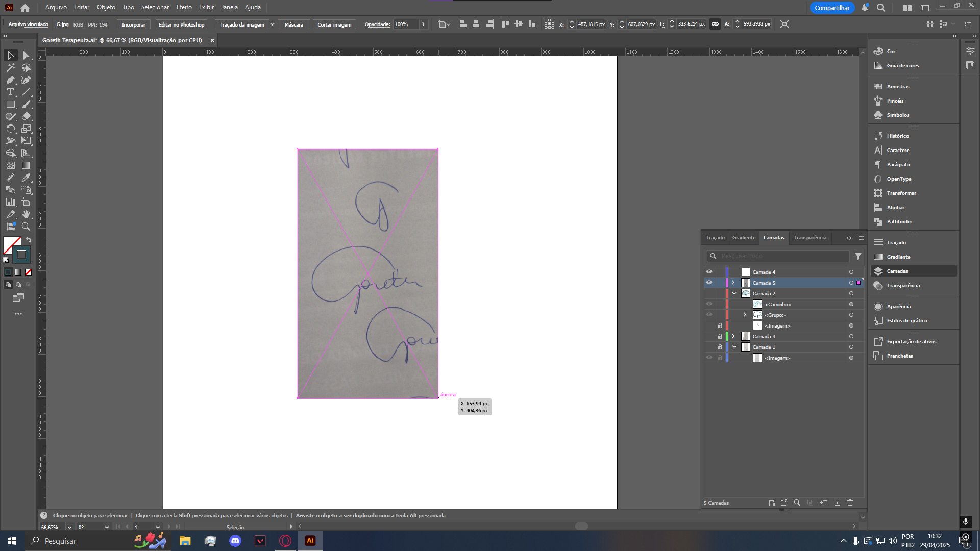Open the search magnifier in the top bar
The image size is (980, 551).
click(x=881, y=8)
